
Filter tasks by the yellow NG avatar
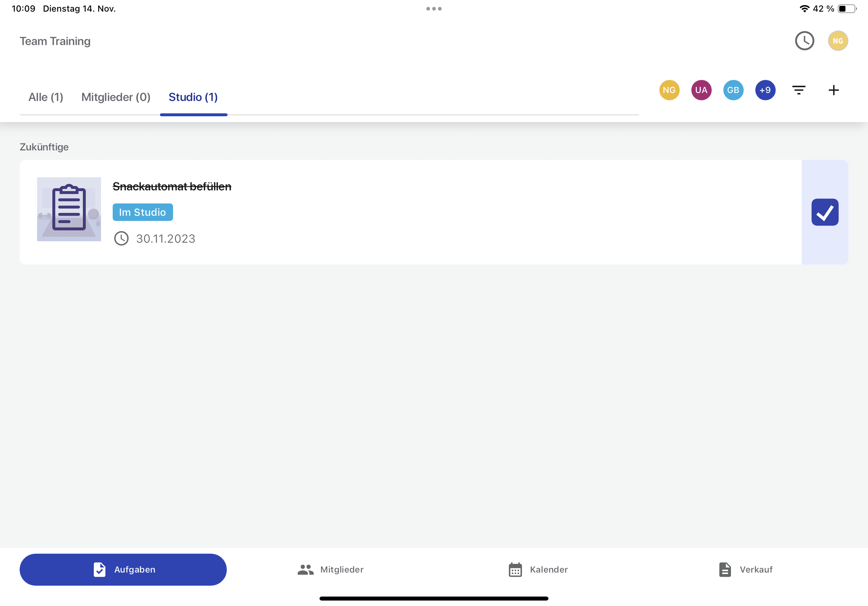pos(669,90)
